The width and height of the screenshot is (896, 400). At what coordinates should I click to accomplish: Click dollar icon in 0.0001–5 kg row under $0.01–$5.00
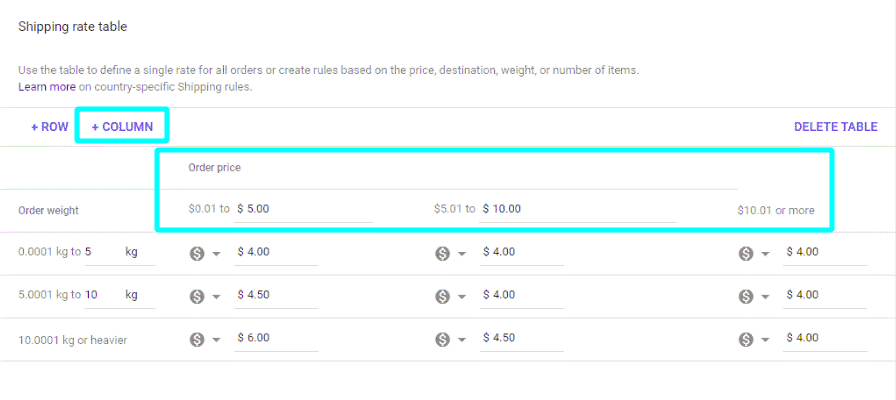(197, 254)
